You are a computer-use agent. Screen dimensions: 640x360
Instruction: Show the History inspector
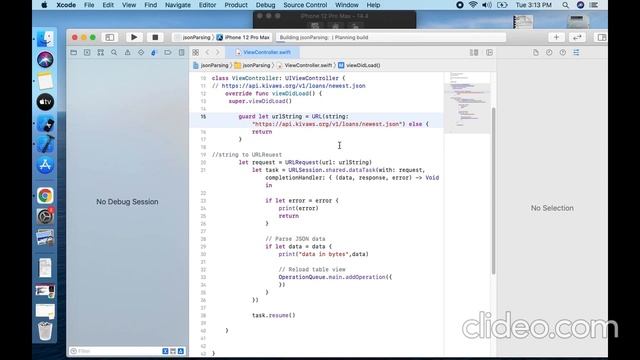[549, 52]
